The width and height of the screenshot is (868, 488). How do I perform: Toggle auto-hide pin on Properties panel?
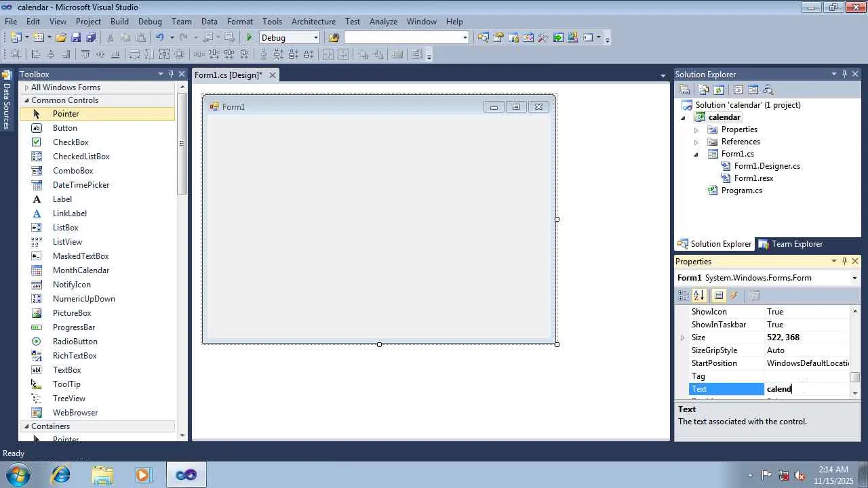pos(844,261)
